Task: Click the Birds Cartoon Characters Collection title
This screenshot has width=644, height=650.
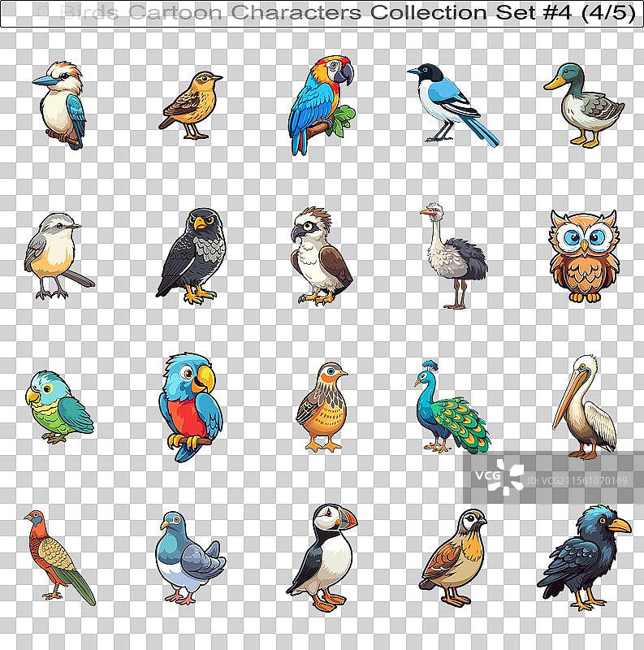Action: (x=322, y=14)
